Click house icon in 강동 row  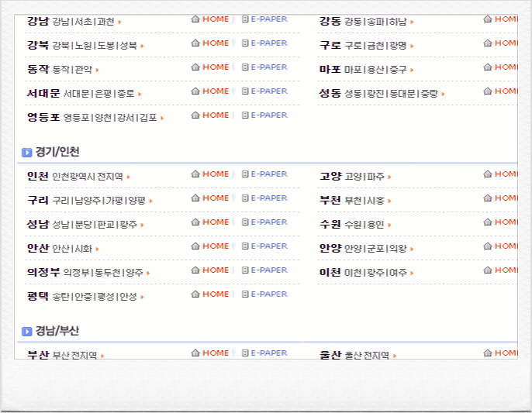click(488, 19)
